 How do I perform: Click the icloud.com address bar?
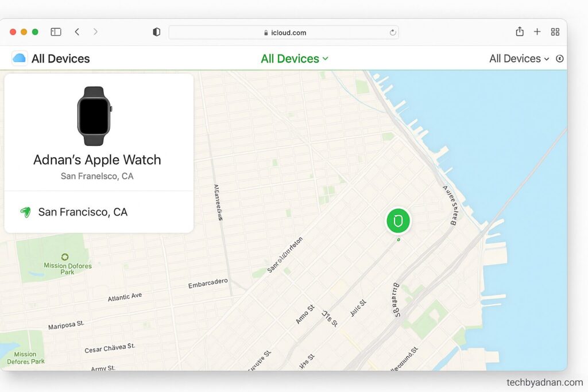pos(284,33)
